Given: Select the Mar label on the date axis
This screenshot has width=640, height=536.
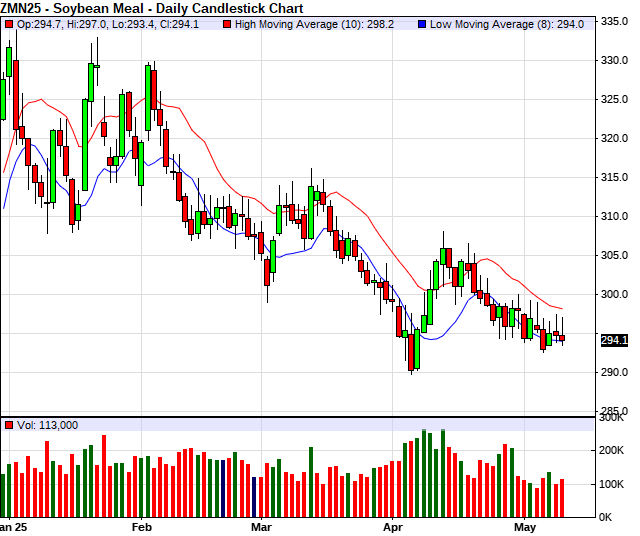Looking at the screenshot, I should (261, 525).
